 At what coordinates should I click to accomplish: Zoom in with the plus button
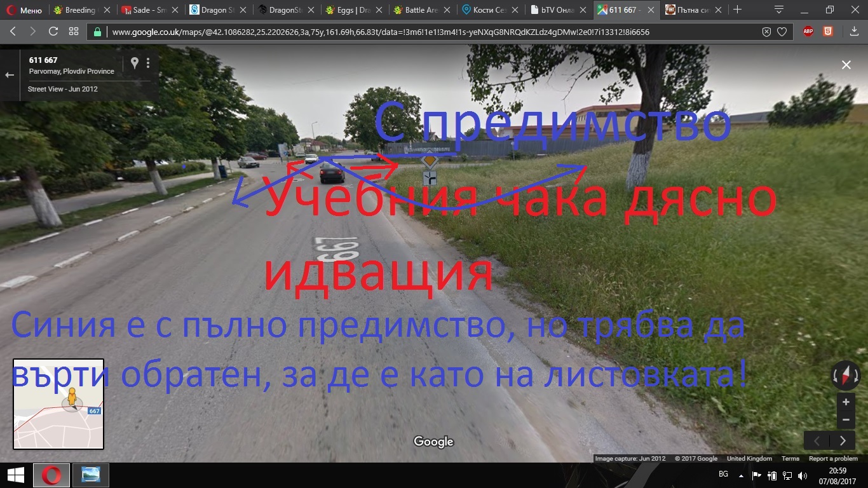point(846,402)
